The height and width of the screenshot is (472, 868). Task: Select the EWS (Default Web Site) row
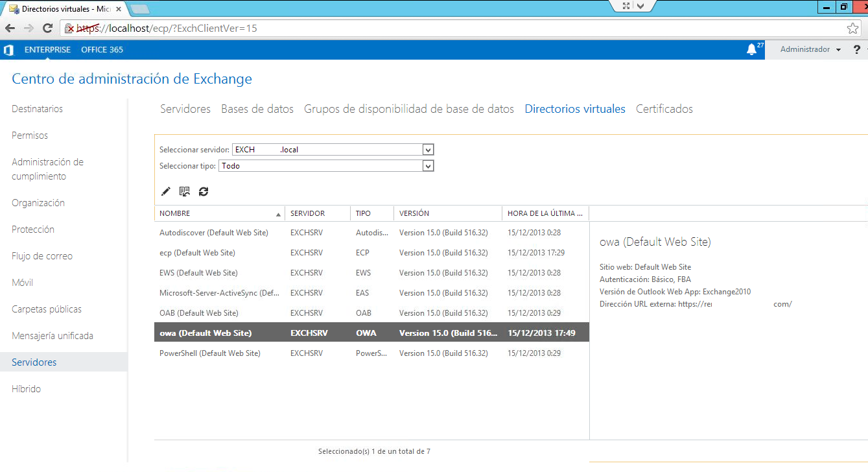[x=371, y=272]
